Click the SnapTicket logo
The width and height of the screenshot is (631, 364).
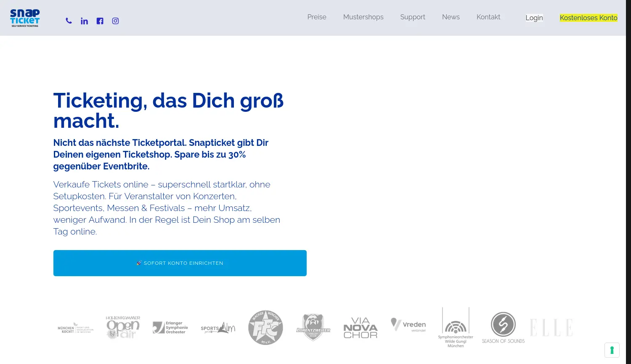click(24, 18)
